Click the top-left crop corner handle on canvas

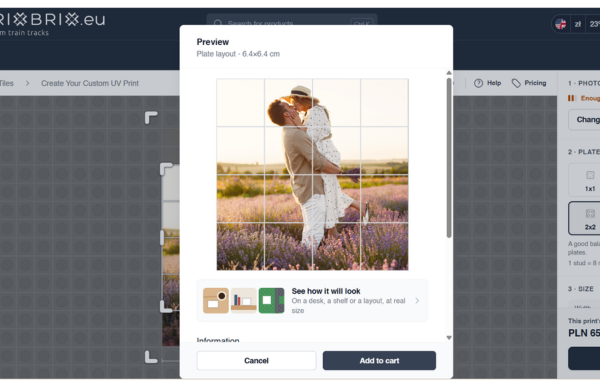151,118
